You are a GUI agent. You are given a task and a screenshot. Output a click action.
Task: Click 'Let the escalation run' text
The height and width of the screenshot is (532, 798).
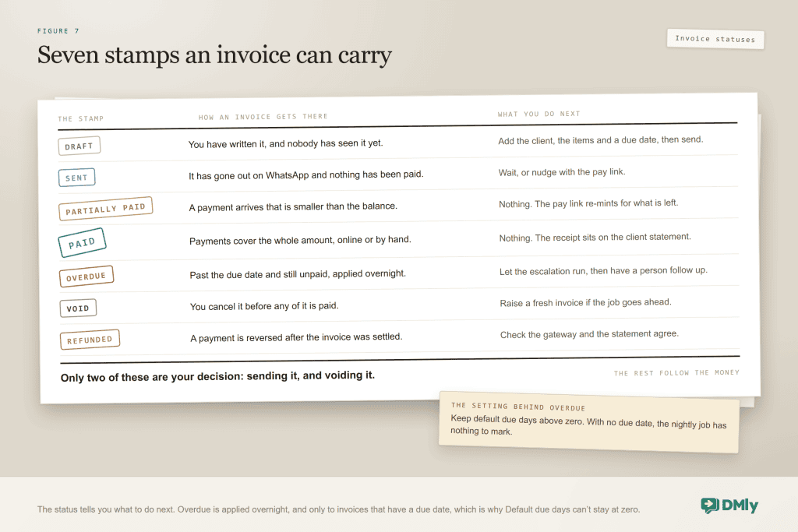pyautogui.click(x=603, y=271)
